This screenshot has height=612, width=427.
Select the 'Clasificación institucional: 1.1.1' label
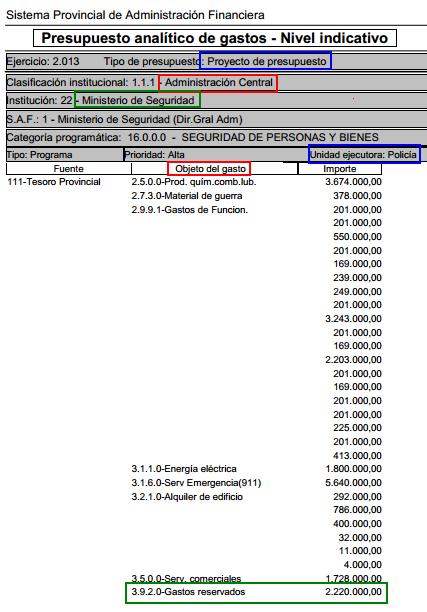tap(81, 82)
